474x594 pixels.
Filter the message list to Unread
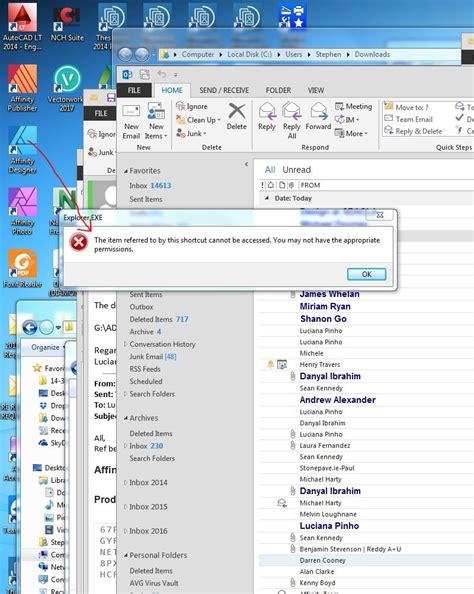tap(296, 170)
